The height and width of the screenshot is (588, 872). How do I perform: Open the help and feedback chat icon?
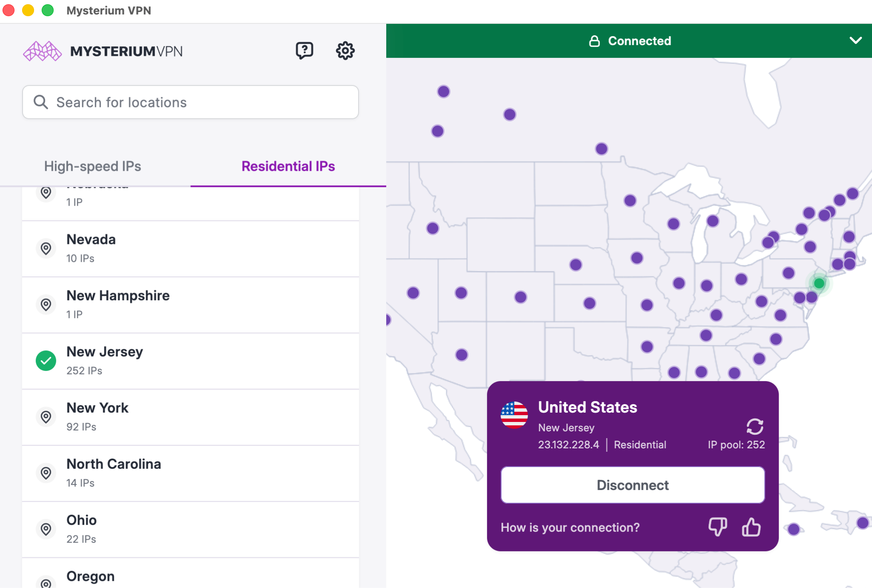[x=304, y=51]
